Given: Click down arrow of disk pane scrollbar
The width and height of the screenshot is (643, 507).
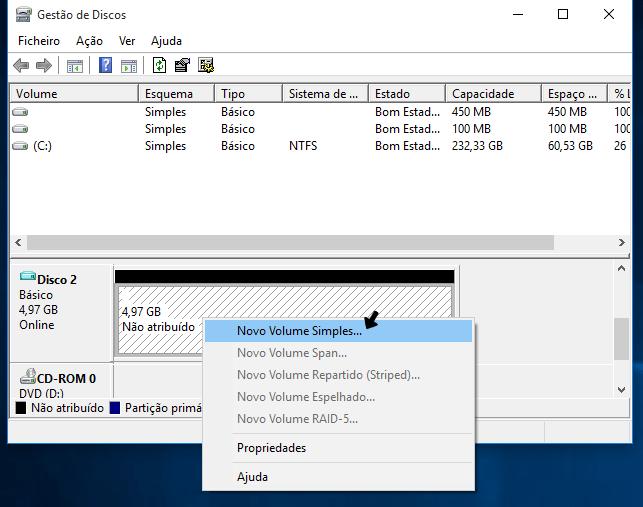Looking at the screenshot, I should click(x=622, y=390).
